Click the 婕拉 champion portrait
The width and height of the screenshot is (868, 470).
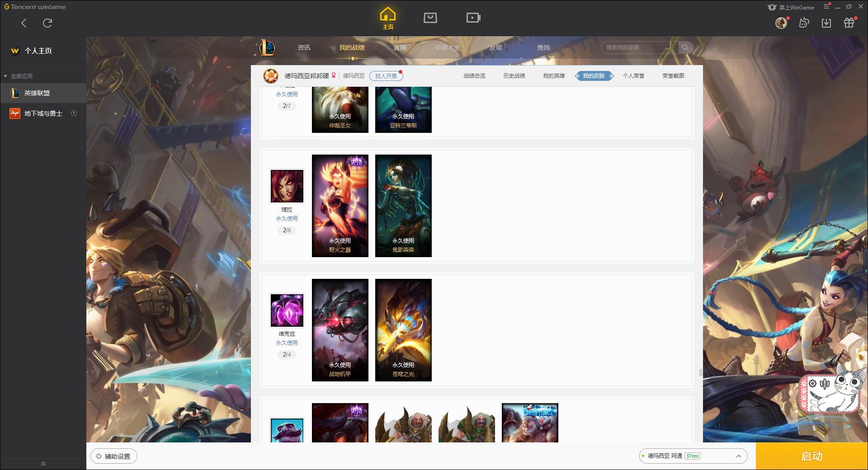(287, 186)
